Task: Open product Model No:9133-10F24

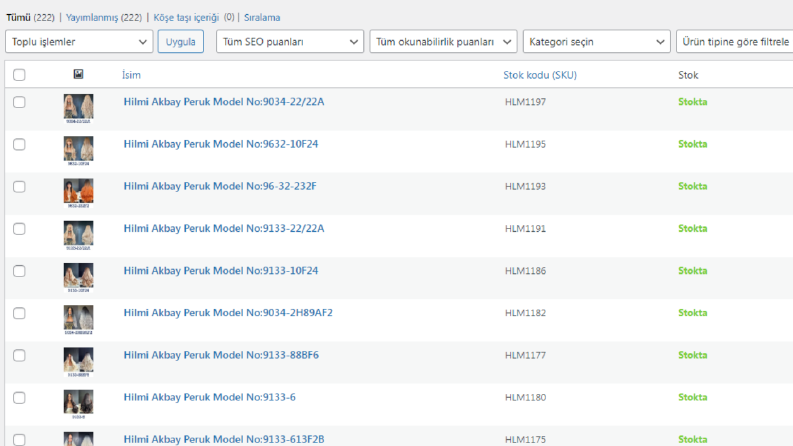Action: pos(221,271)
